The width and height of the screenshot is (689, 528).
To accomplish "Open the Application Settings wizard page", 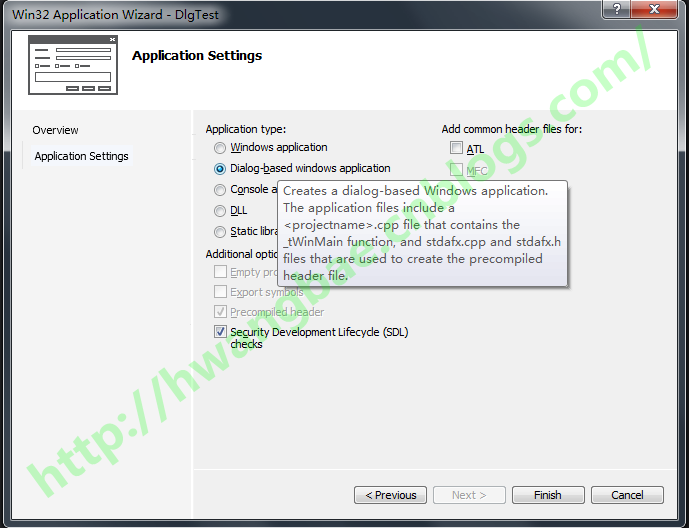I will point(81,156).
